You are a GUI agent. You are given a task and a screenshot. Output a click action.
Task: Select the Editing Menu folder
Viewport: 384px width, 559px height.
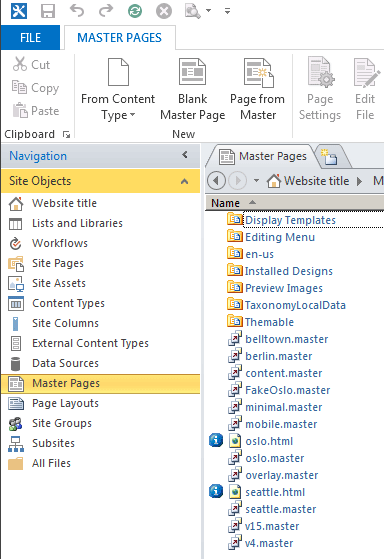pyautogui.click(x=271, y=237)
